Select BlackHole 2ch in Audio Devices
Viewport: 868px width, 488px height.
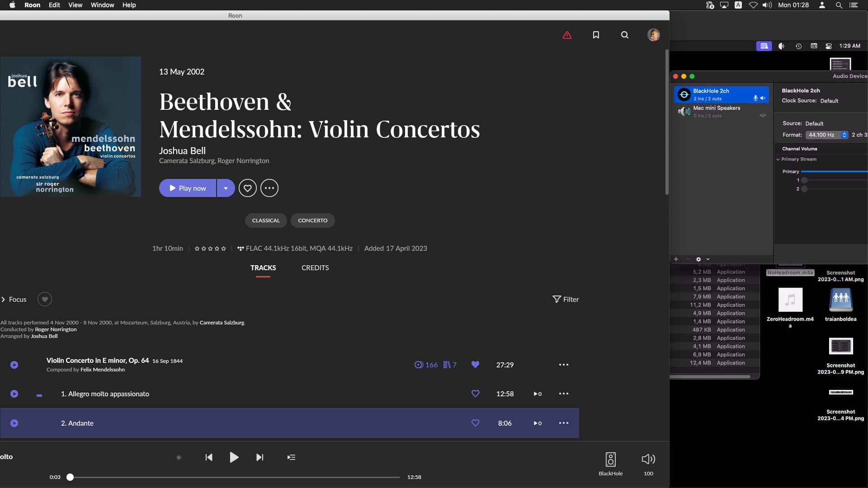722,94
